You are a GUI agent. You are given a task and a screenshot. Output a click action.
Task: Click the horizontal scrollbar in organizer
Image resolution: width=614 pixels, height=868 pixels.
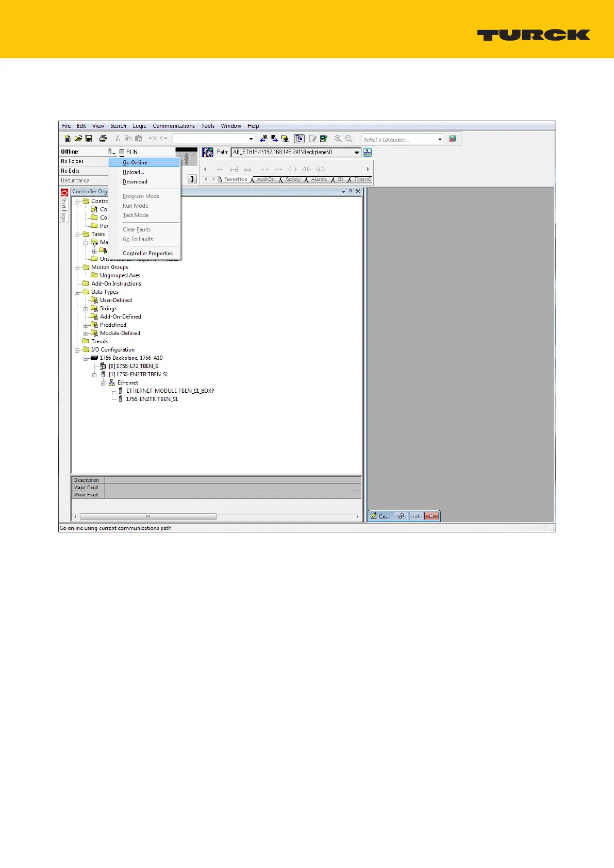coord(148,516)
